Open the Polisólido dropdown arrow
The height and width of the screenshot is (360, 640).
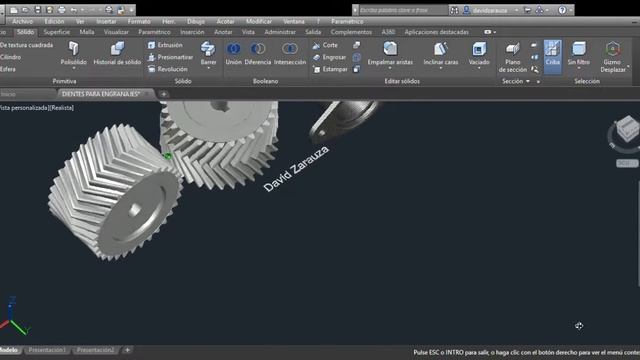click(x=73, y=68)
